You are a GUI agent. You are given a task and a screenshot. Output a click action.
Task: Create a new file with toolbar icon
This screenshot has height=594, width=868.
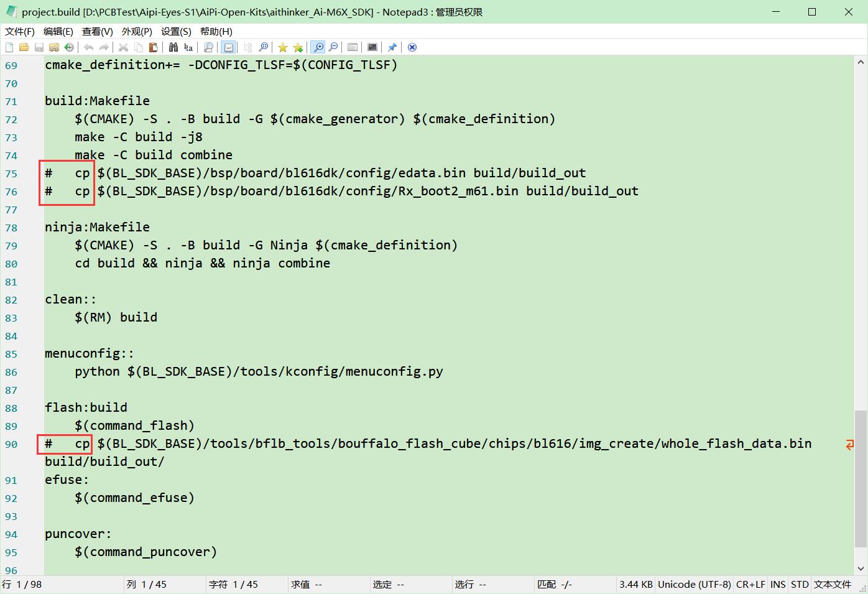(9, 47)
